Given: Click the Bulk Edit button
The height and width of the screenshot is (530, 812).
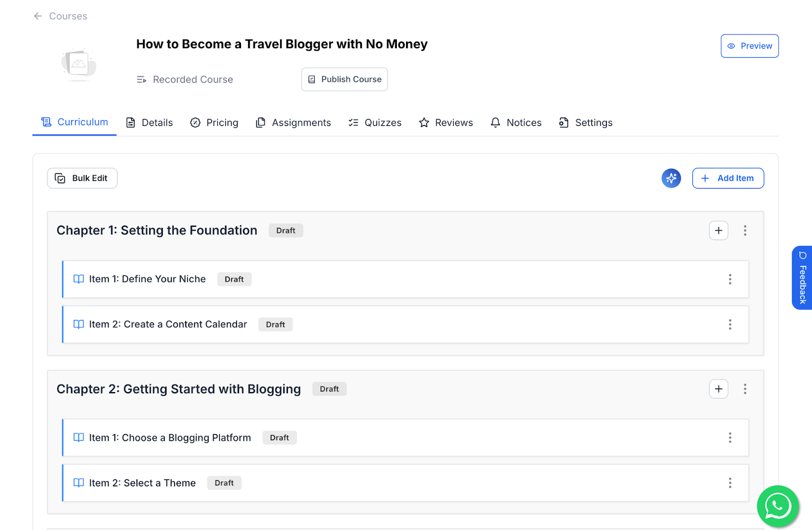Looking at the screenshot, I should (82, 178).
